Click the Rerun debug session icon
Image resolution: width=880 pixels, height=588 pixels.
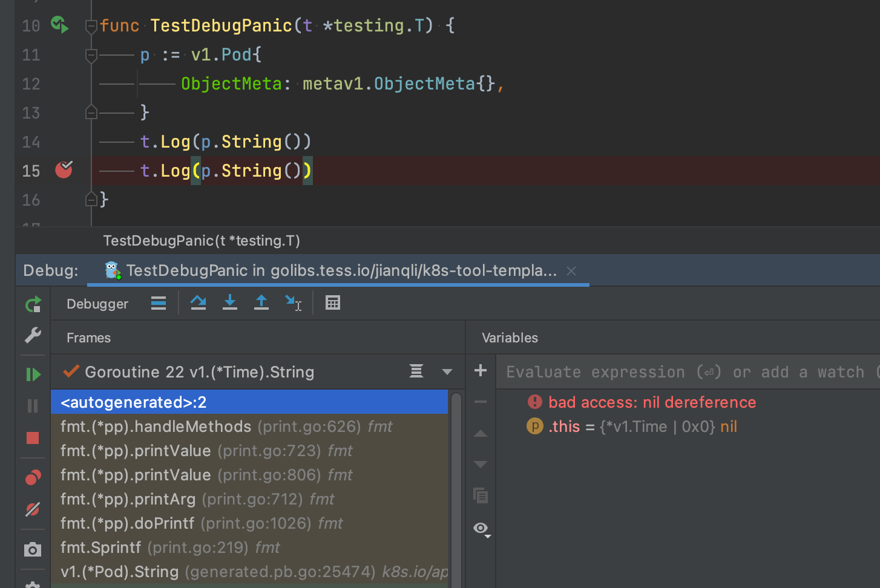(33, 304)
